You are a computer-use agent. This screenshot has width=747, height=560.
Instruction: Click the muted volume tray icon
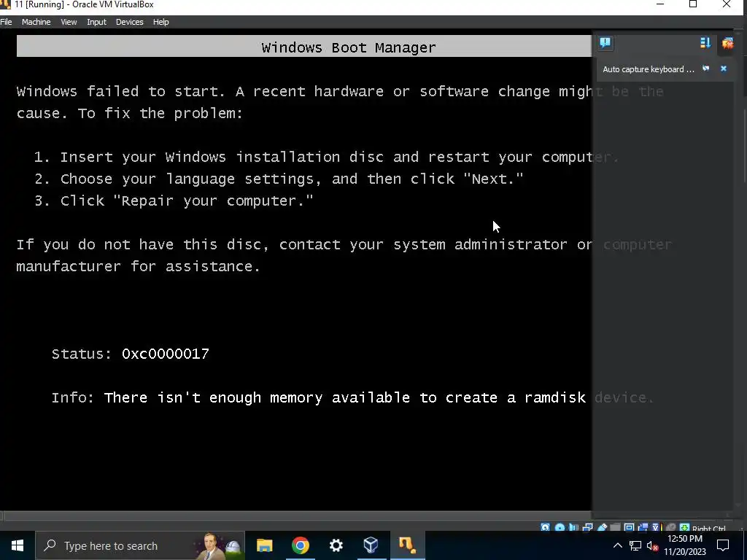pos(652,546)
